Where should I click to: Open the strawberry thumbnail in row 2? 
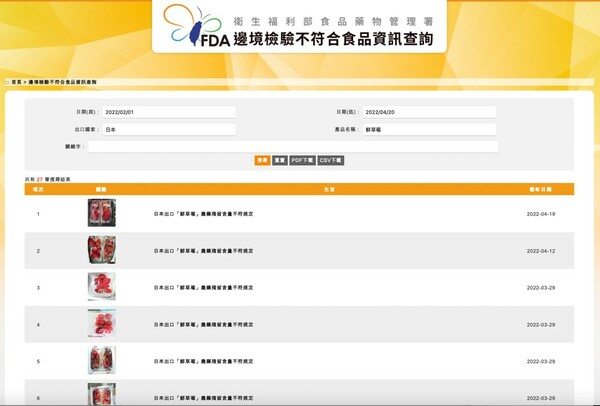coord(101,250)
